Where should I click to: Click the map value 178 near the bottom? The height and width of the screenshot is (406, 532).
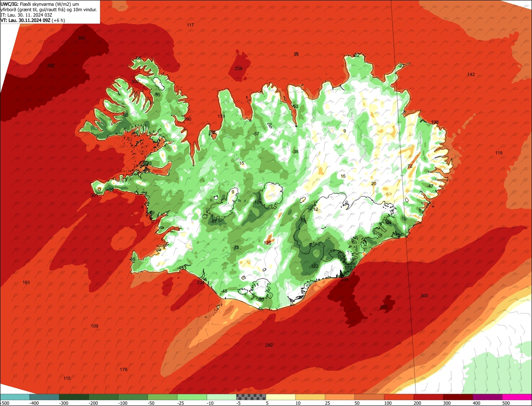[123, 369]
